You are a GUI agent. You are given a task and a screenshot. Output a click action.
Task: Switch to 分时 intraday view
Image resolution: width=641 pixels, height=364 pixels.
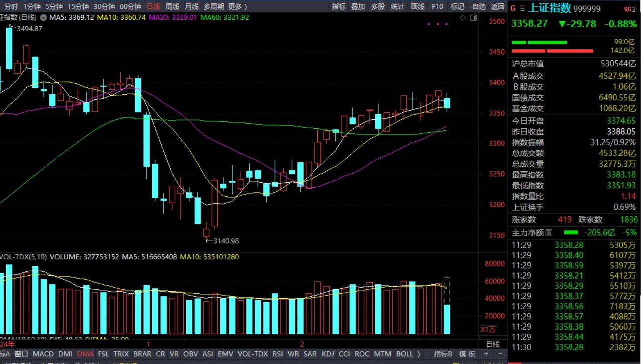pyautogui.click(x=11, y=7)
